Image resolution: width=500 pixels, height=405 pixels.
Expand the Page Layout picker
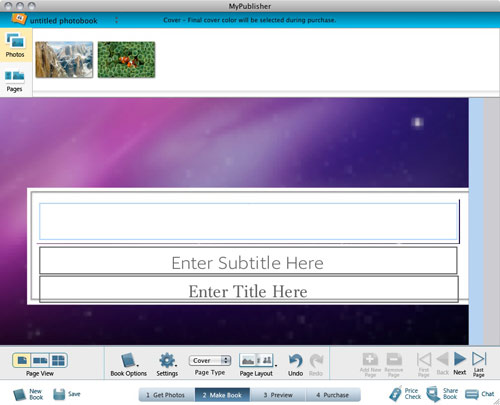coord(256,360)
